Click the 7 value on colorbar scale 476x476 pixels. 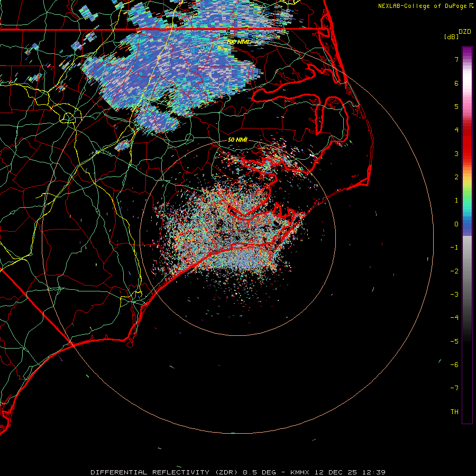456,59
